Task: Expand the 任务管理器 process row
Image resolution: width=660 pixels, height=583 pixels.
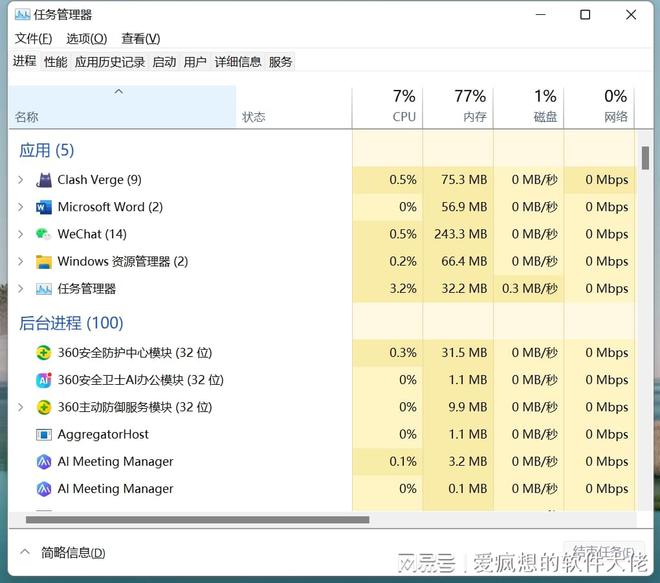Action: (21, 289)
